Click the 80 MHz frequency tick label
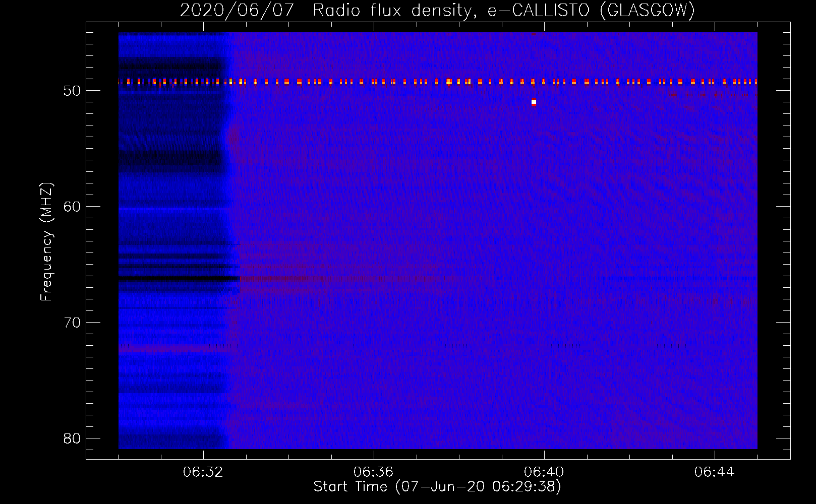The height and width of the screenshot is (504, 816). [x=72, y=438]
